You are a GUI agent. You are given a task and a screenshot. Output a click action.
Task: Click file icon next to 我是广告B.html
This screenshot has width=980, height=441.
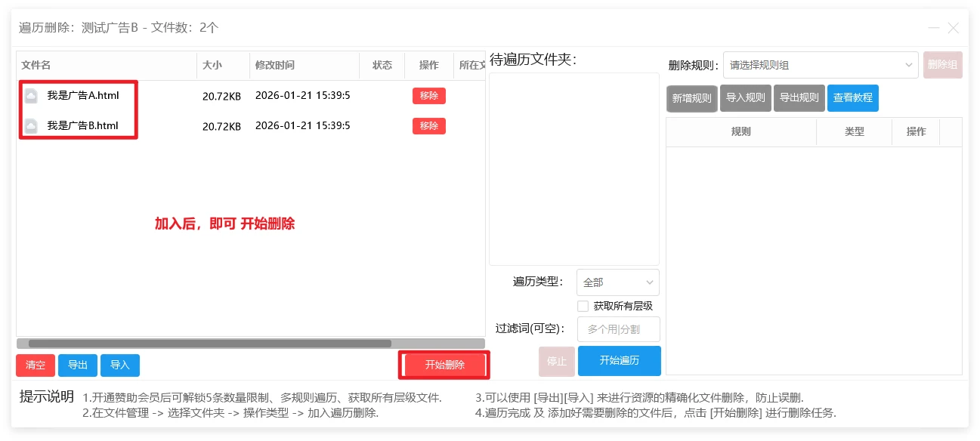coord(31,126)
